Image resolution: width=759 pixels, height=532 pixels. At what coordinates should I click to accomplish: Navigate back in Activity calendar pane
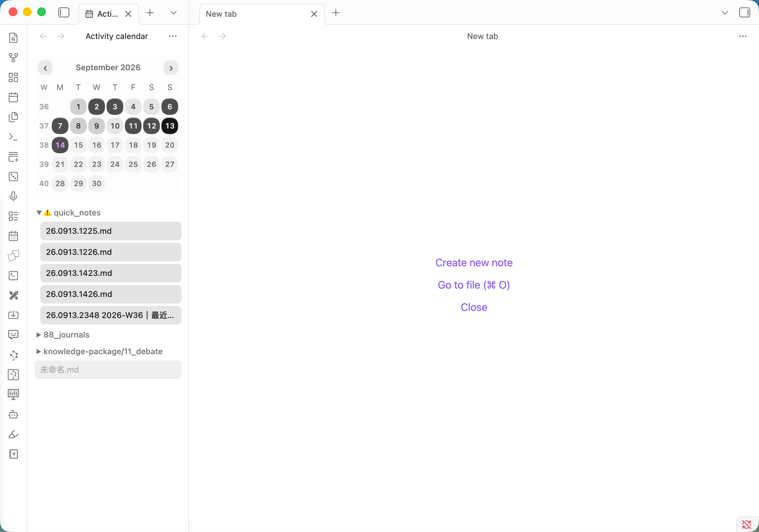43,36
